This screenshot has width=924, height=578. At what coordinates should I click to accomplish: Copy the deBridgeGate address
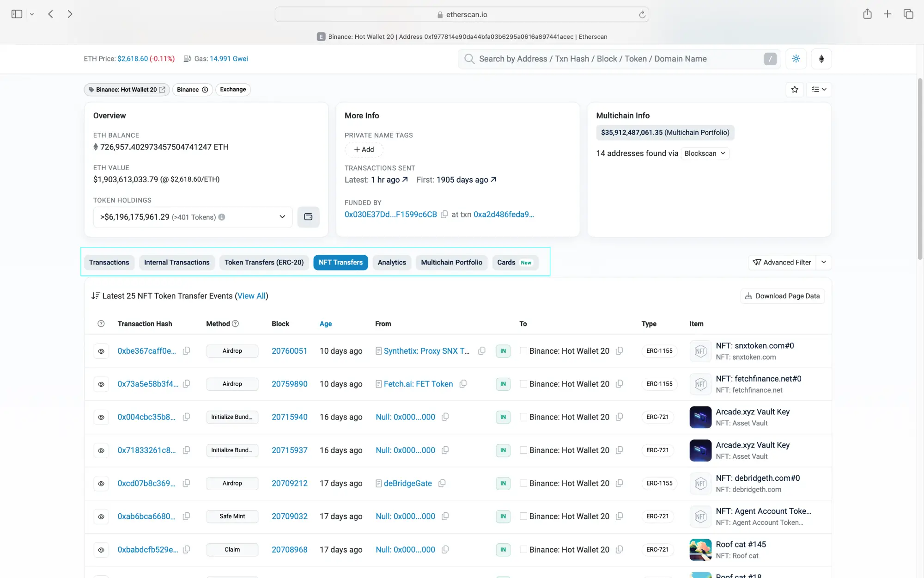442,483
